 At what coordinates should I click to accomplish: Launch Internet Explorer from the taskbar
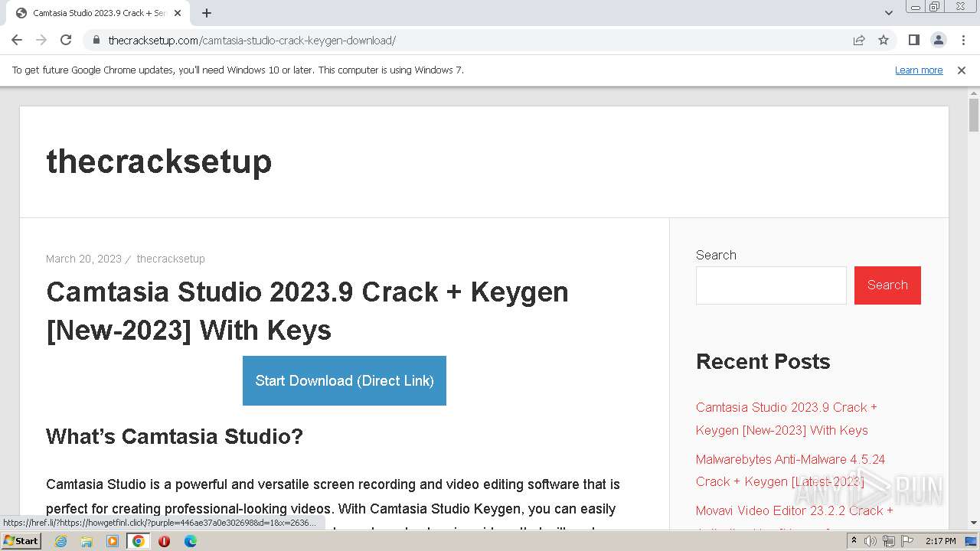pyautogui.click(x=60, y=541)
